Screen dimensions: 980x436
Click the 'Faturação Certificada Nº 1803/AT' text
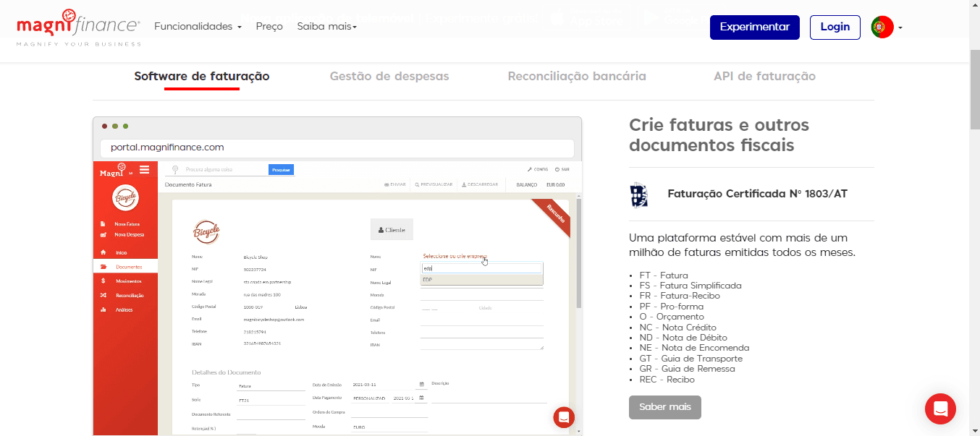[x=757, y=194]
